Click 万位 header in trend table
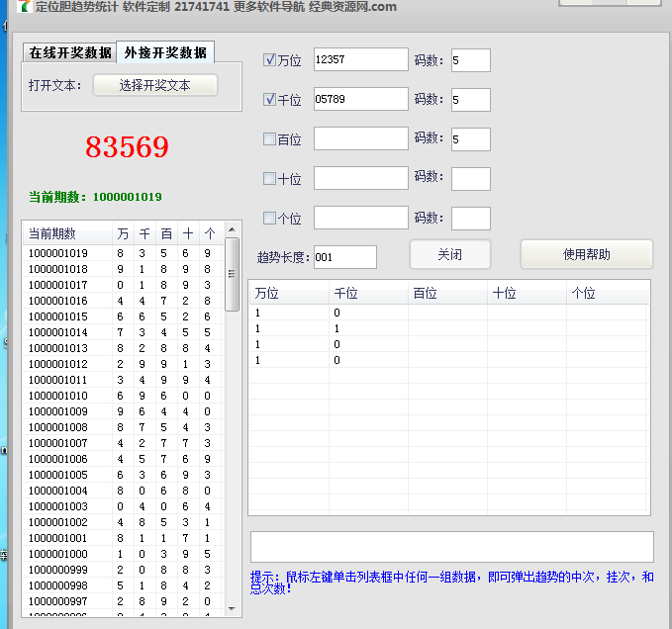Screen dimensions: 672x629 pos(289,294)
